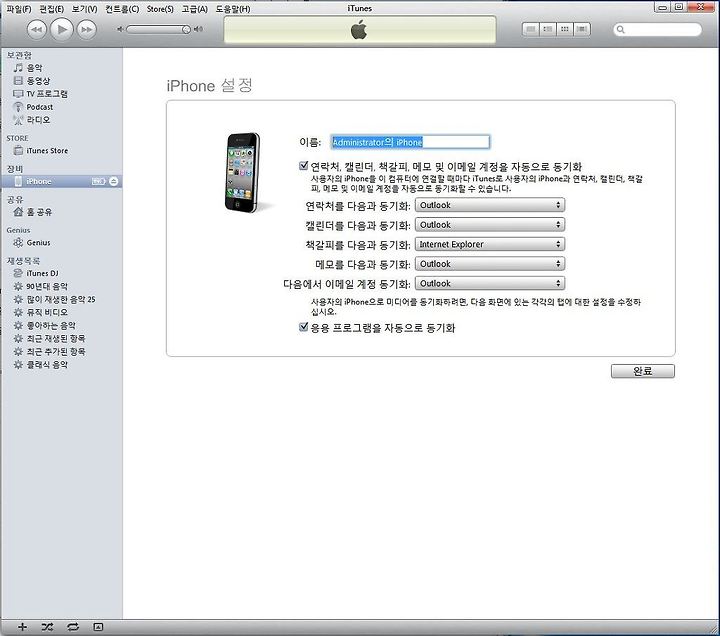Switch to list view
Image resolution: width=720 pixels, height=636 pixels.
pos(531,29)
